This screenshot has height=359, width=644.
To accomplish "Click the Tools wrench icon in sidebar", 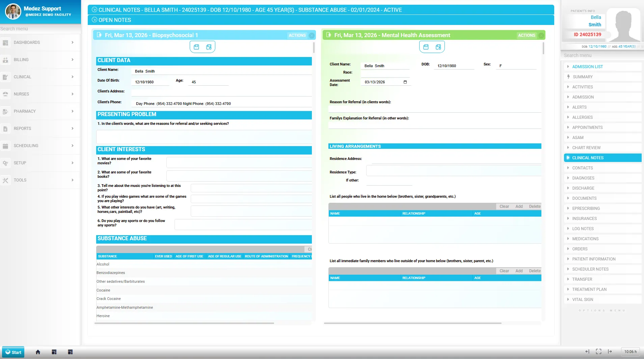I will coord(5,180).
